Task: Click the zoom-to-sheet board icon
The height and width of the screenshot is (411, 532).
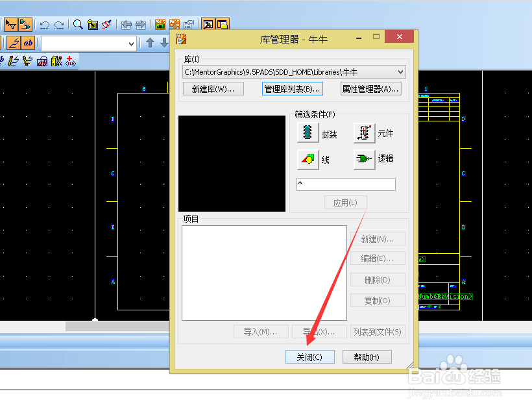Action: click(x=93, y=25)
